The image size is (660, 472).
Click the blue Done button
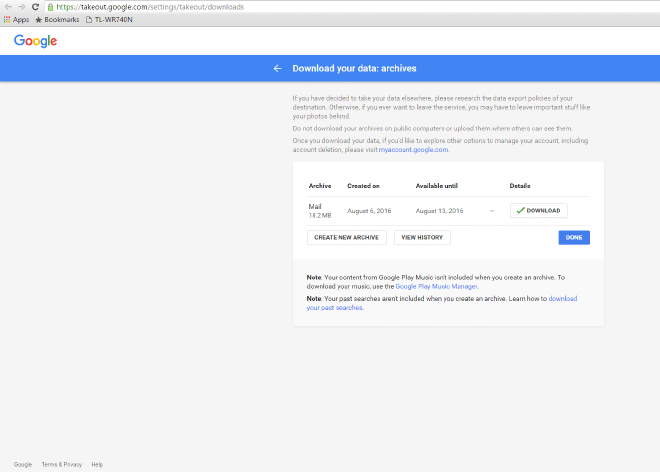(574, 237)
